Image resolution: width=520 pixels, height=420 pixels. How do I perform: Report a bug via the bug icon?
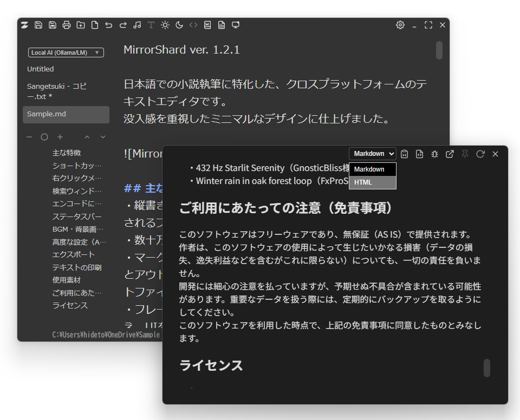[x=434, y=154]
